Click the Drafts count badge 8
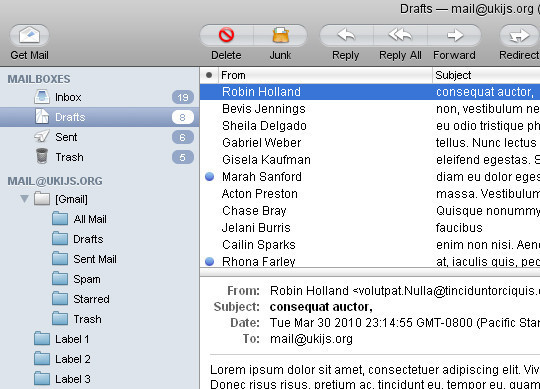This screenshot has width=540, height=389. pyautogui.click(x=183, y=117)
